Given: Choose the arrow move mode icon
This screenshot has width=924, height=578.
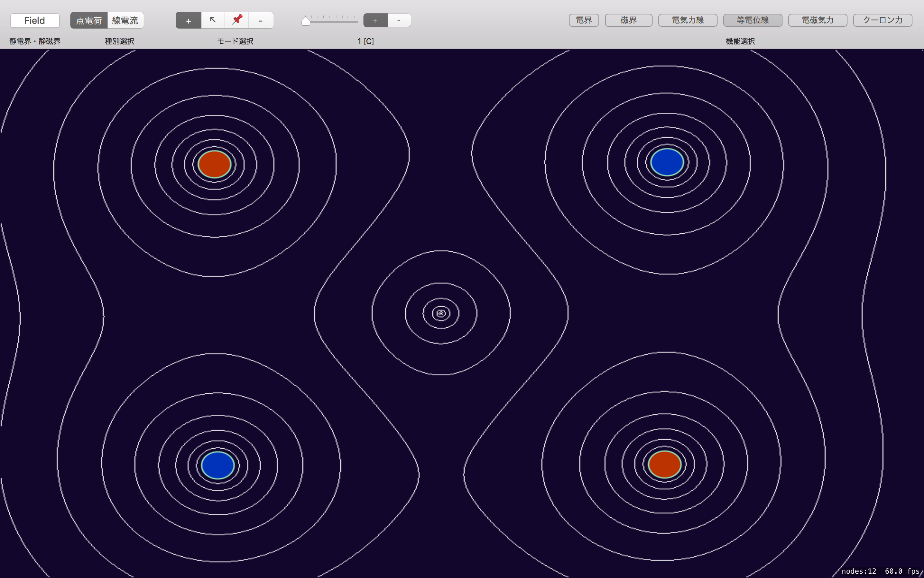Looking at the screenshot, I should pos(213,20).
